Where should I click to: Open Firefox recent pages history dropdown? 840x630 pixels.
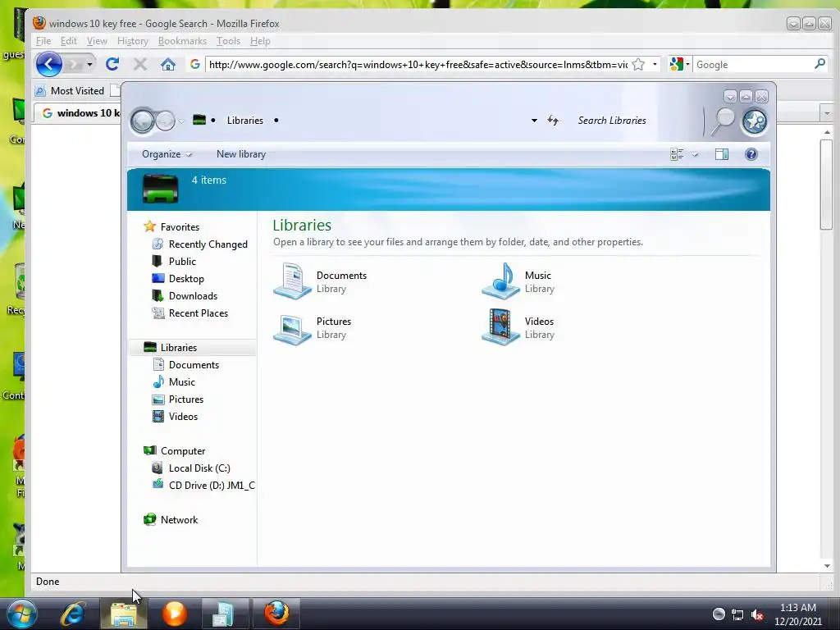click(x=89, y=65)
